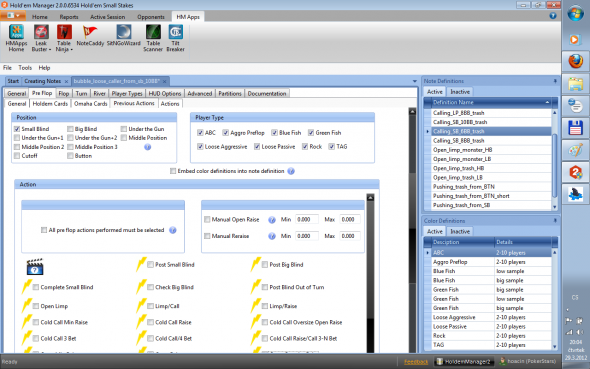Open SitNGoWizard from the ribbon

[123, 36]
